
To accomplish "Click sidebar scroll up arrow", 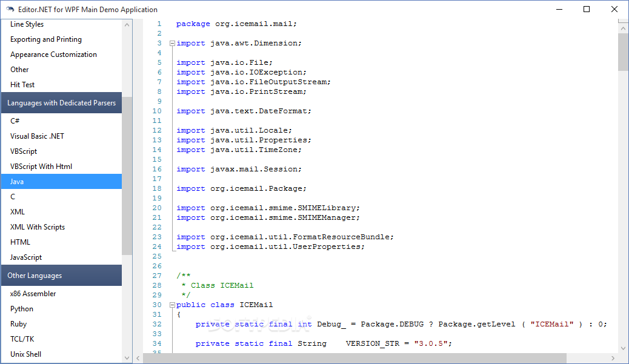I will 127,24.
